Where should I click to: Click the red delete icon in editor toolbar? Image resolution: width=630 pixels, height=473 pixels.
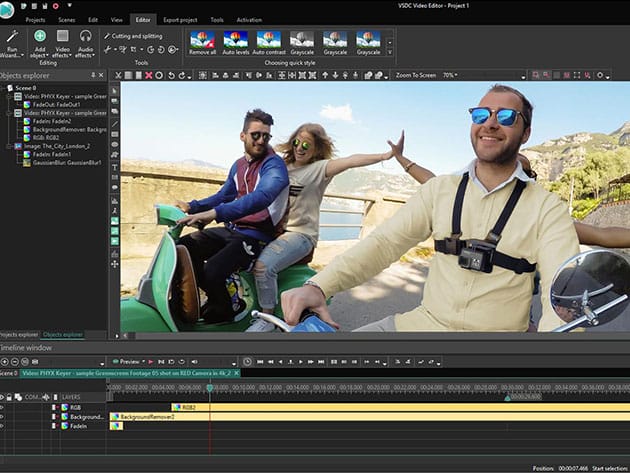coord(149,75)
